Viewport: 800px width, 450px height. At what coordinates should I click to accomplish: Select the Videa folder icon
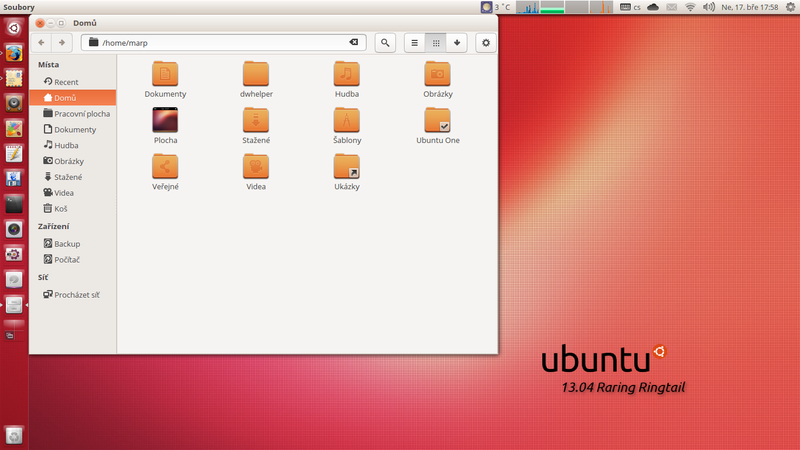point(256,166)
